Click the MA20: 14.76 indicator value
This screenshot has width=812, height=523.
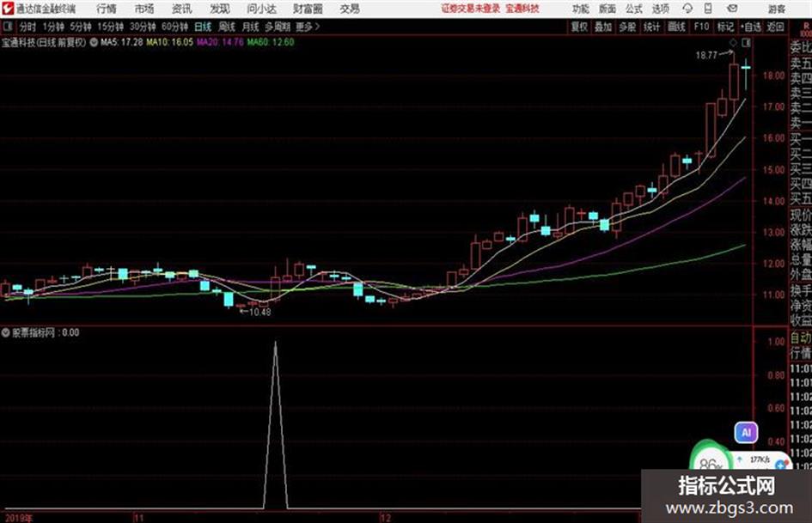click(220, 42)
